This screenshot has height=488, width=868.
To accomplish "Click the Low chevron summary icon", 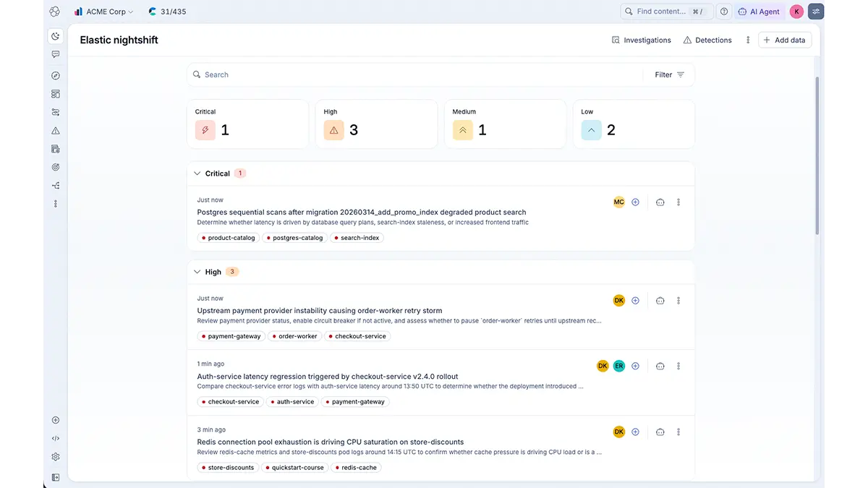I will 591,130.
